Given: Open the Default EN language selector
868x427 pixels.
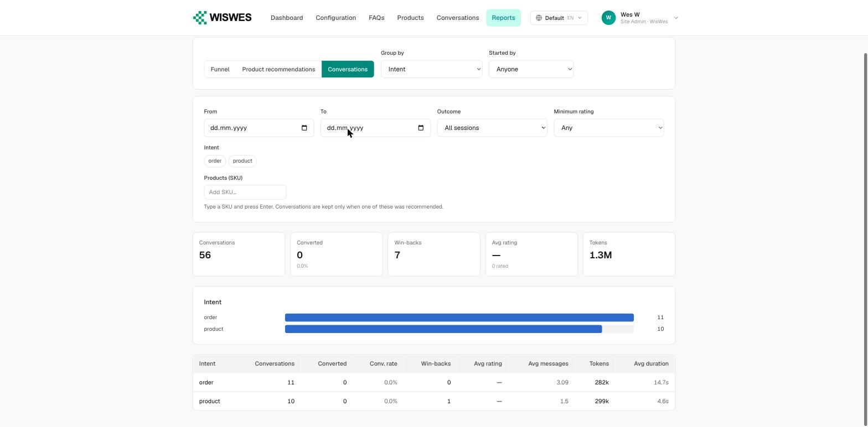Looking at the screenshot, I should coord(559,18).
